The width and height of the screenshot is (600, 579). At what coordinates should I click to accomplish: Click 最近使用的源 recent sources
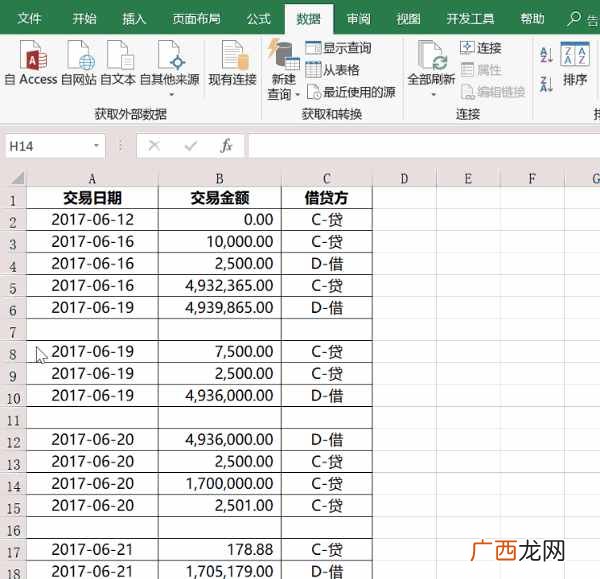351,92
